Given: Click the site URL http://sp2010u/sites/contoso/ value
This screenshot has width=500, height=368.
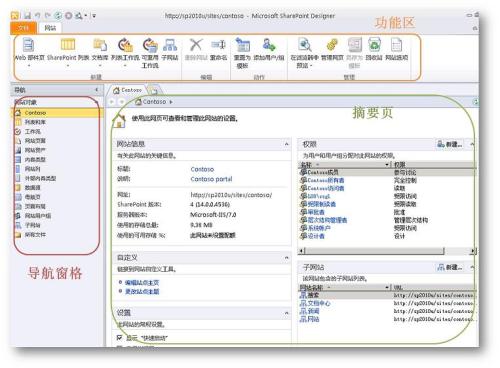Looking at the screenshot, I should 231,195.
